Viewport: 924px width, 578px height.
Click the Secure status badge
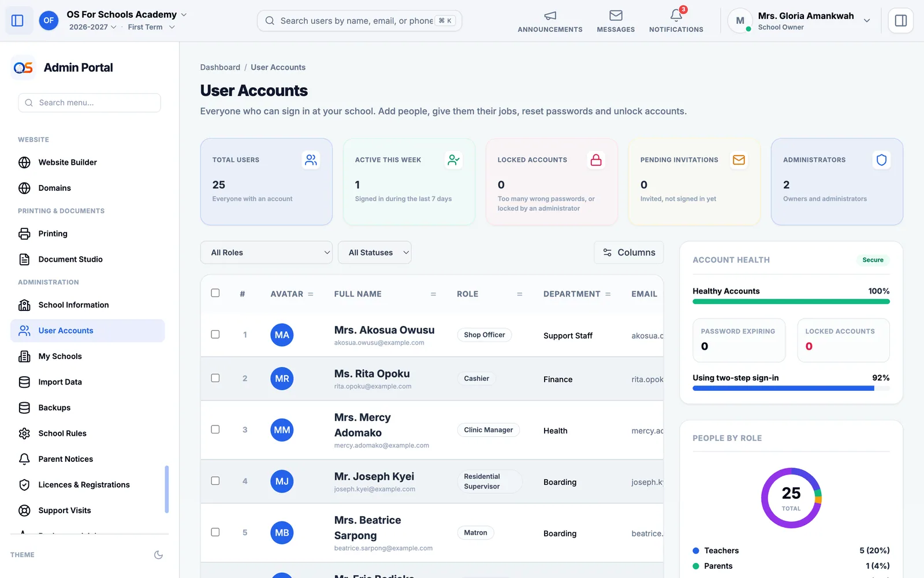[x=873, y=260]
